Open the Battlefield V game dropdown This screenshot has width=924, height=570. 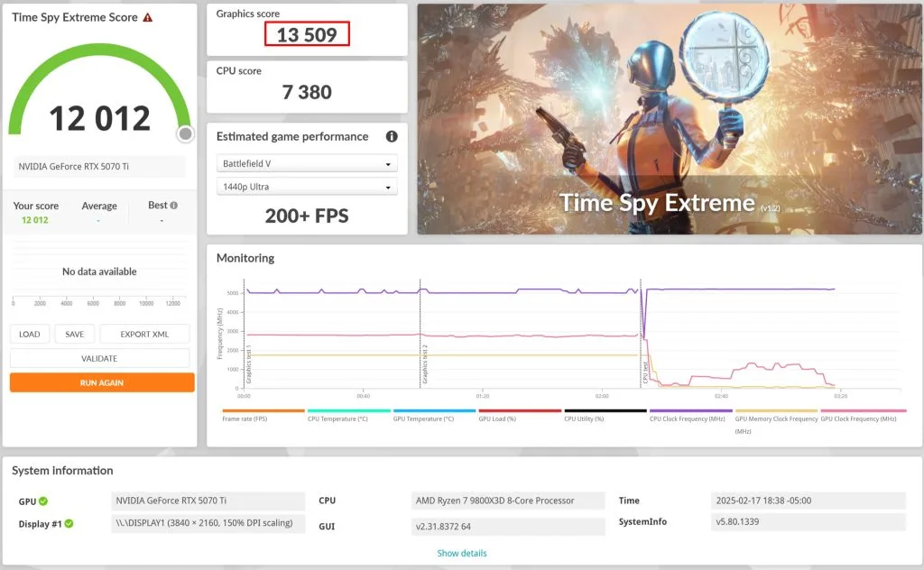307,164
